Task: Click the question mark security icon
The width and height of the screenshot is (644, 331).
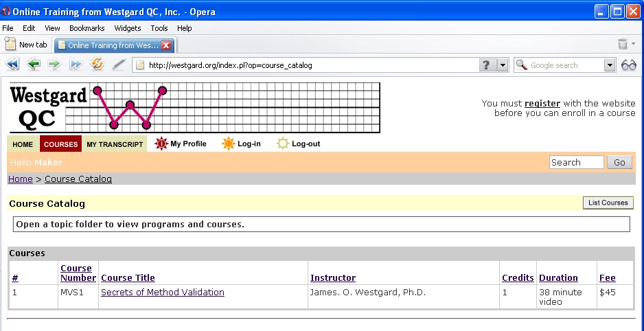Action: pyautogui.click(x=486, y=65)
